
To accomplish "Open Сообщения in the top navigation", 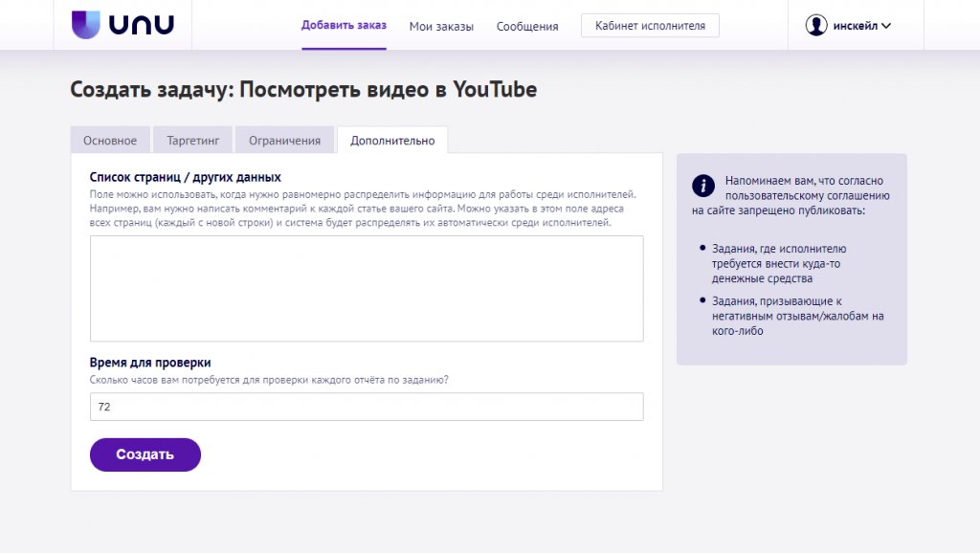I will pos(527,26).
